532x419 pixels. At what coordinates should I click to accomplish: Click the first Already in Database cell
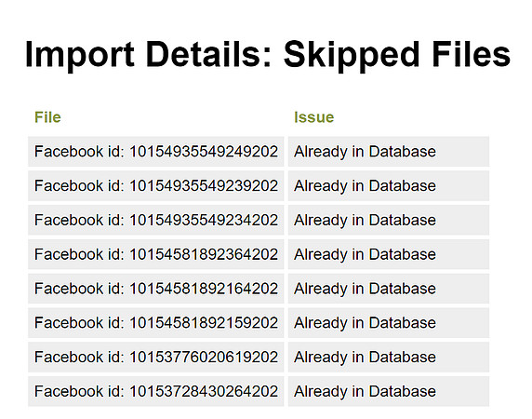pyautogui.click(x=389, y=152)
